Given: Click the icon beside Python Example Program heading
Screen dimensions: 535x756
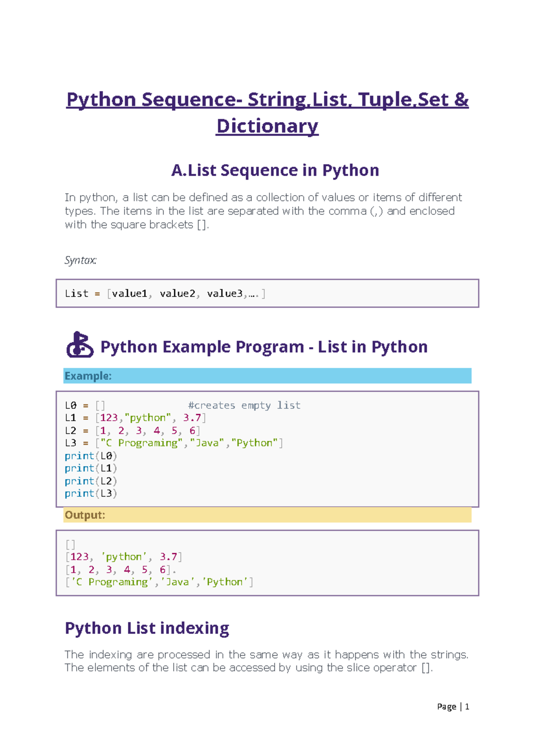Looking at the screenshot, I should 80,345.
